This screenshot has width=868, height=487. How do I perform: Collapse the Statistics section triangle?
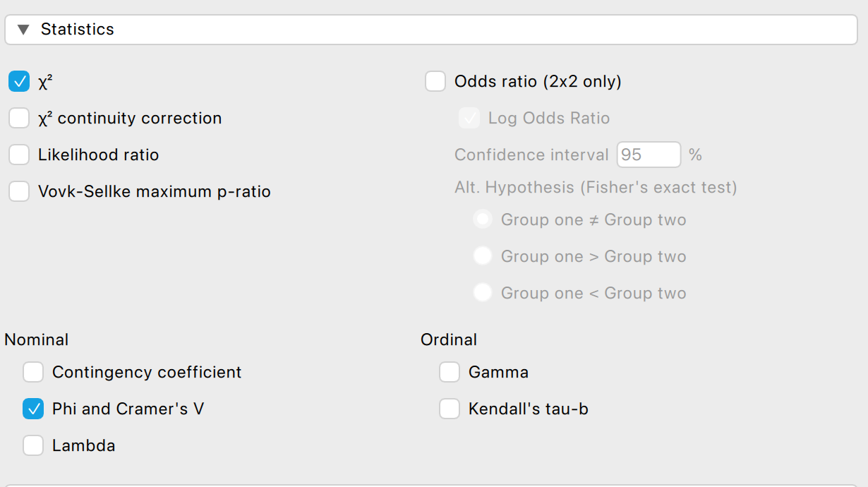tap(24, 30)
